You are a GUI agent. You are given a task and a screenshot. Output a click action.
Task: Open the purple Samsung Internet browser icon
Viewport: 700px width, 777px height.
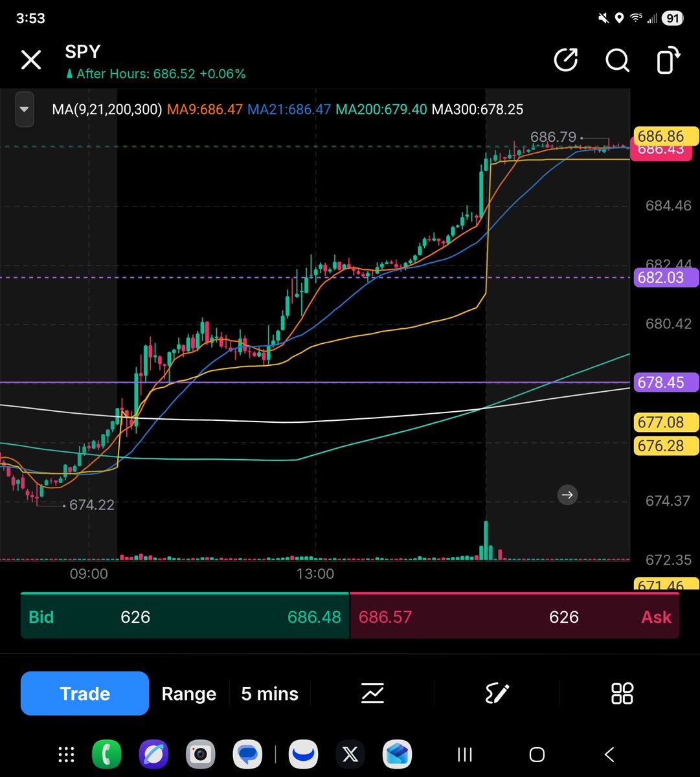[x=153, y=754]
